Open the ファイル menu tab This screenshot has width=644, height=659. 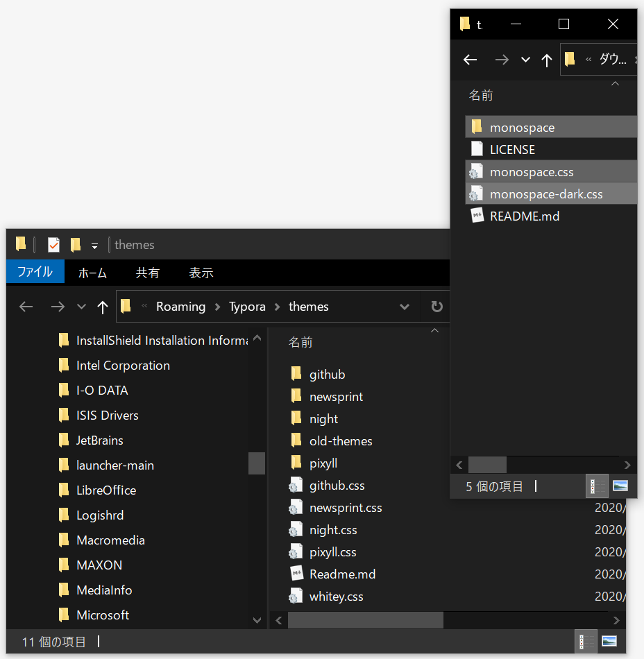click(35, 272)
